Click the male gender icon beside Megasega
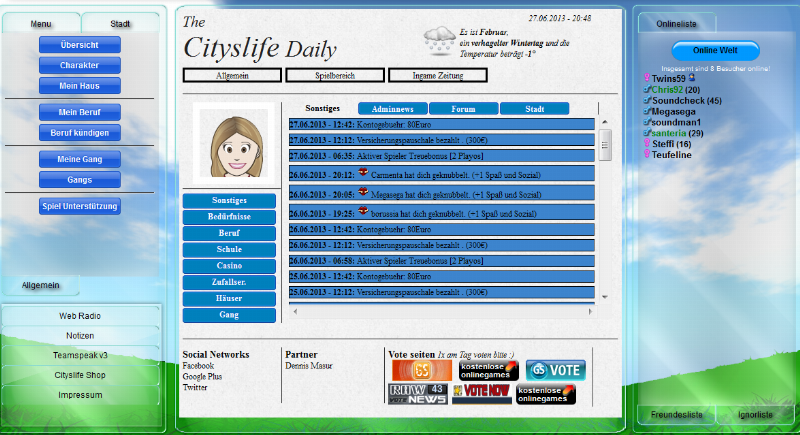 tap(647, 111)
